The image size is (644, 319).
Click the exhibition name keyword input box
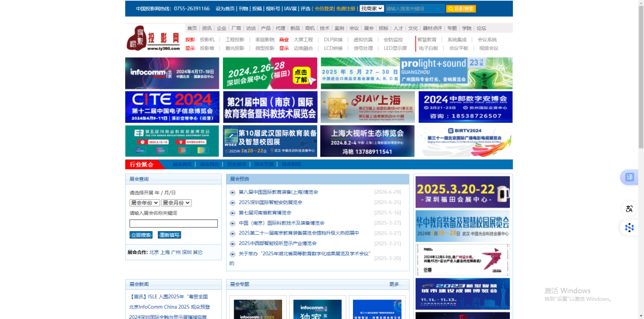click(174, 224)
